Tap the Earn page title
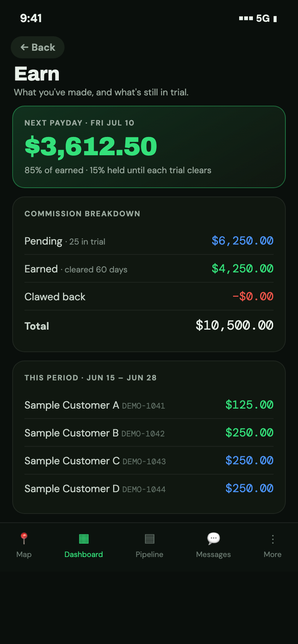Viewport: 298px width, 644px height. (37, 74)
